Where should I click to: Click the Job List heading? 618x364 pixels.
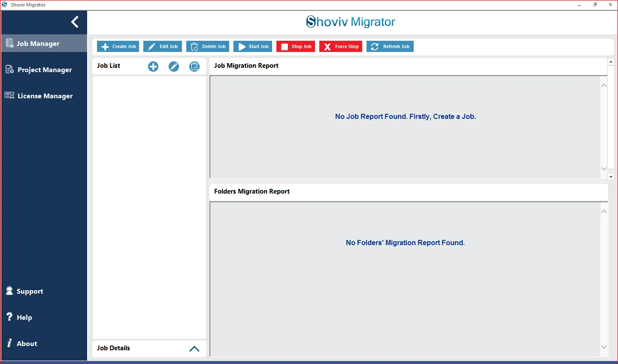click(109, 66)
